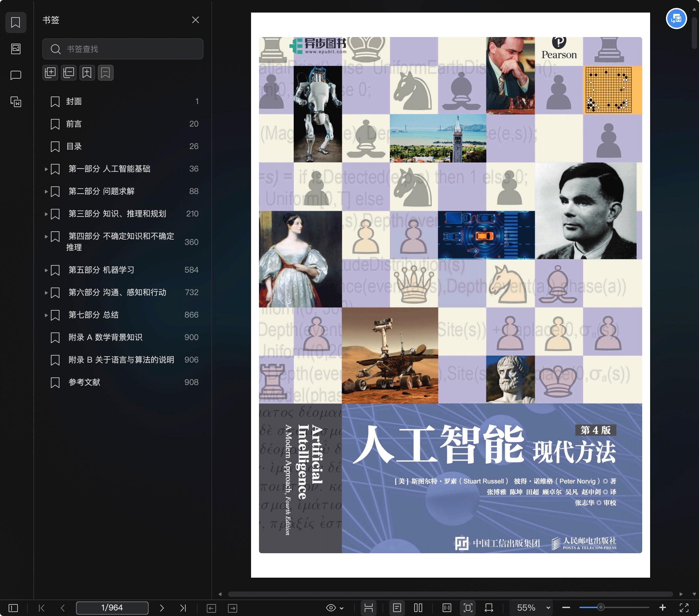The height and width of the screenshot is (616, 699).
Task: Select single page view
Action: coord(397,608)
